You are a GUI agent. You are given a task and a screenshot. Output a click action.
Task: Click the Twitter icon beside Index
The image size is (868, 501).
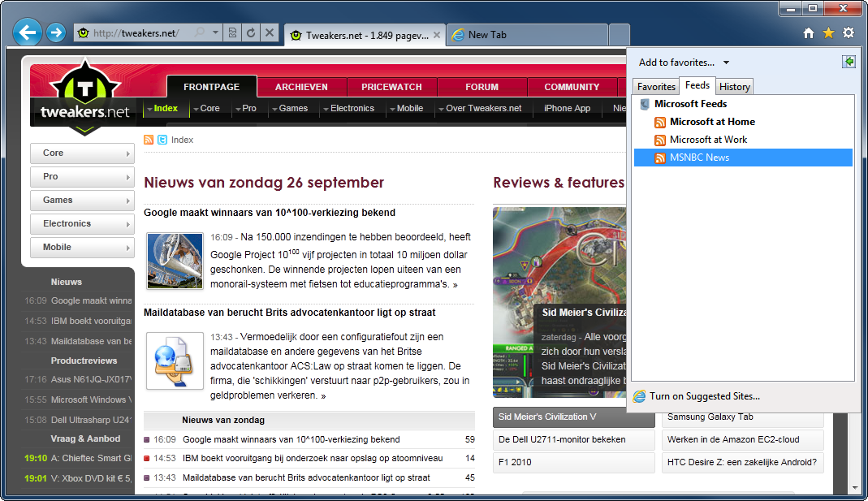click(162, 140)
